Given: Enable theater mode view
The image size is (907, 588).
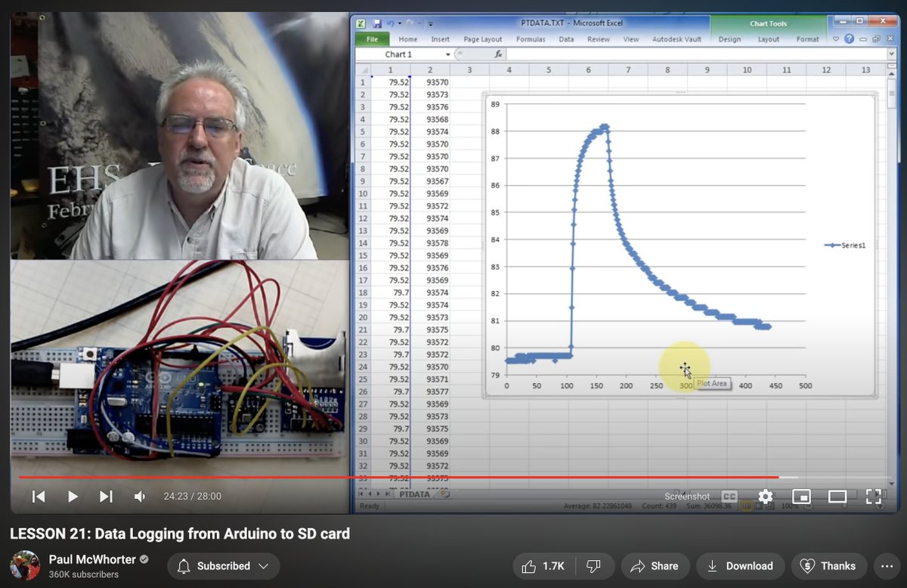Looking at the screenshot, I should [x=837, y=497].
